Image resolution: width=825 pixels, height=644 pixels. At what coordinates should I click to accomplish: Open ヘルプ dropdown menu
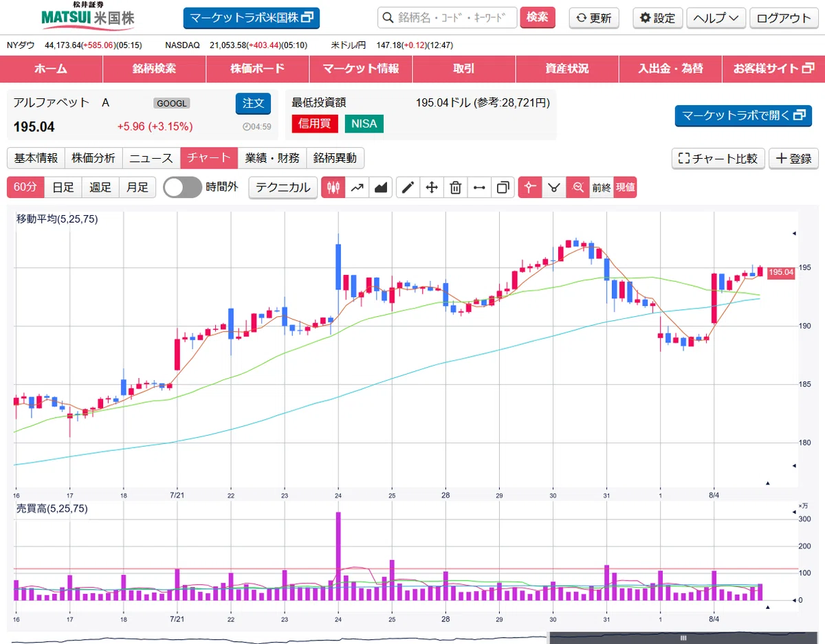[x=716, y=18]
